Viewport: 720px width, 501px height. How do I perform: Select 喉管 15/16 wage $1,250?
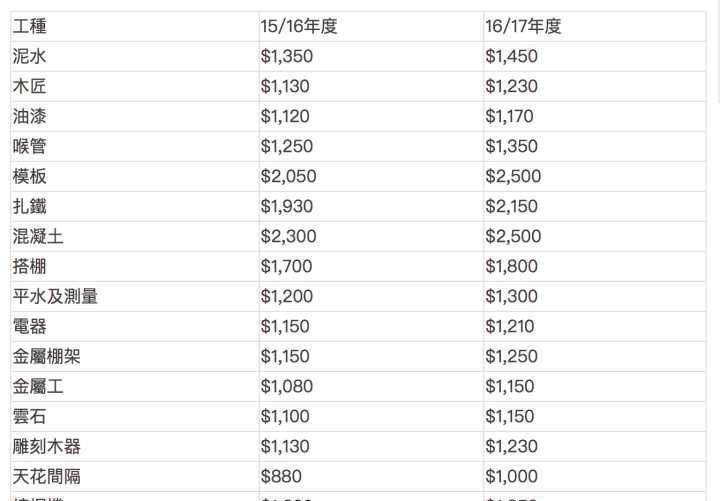pos(286,147)
